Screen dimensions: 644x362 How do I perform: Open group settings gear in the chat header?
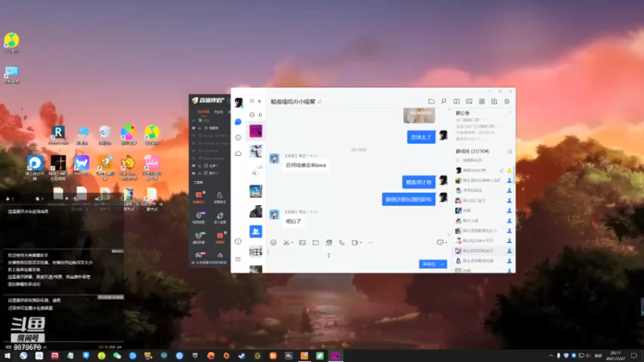pos(507,101)
